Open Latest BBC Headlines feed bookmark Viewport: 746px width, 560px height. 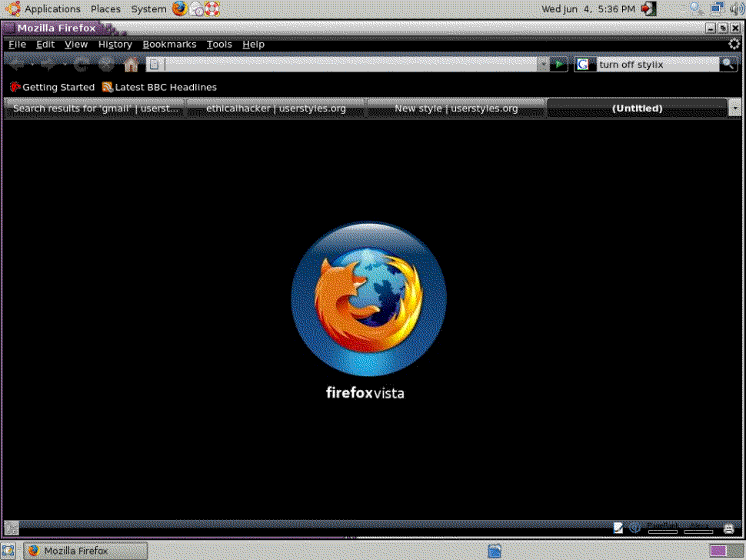159,87
